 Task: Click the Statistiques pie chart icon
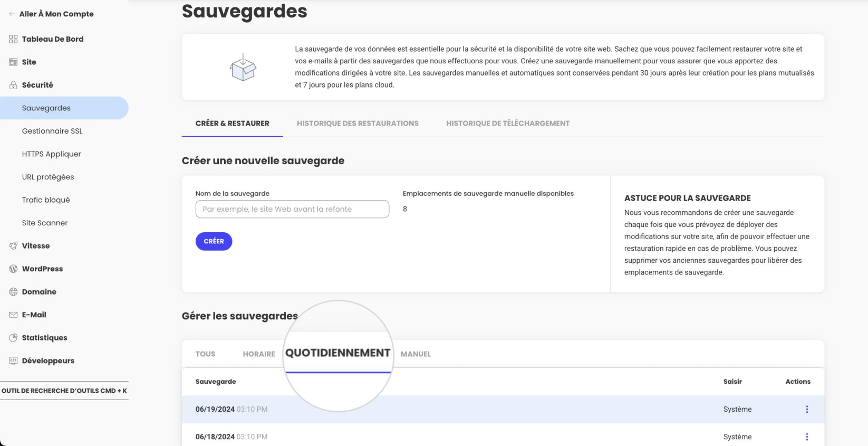[13, 338]
